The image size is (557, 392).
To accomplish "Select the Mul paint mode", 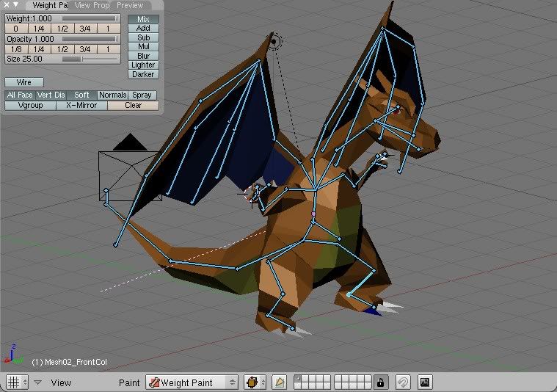I will (143, 46).
